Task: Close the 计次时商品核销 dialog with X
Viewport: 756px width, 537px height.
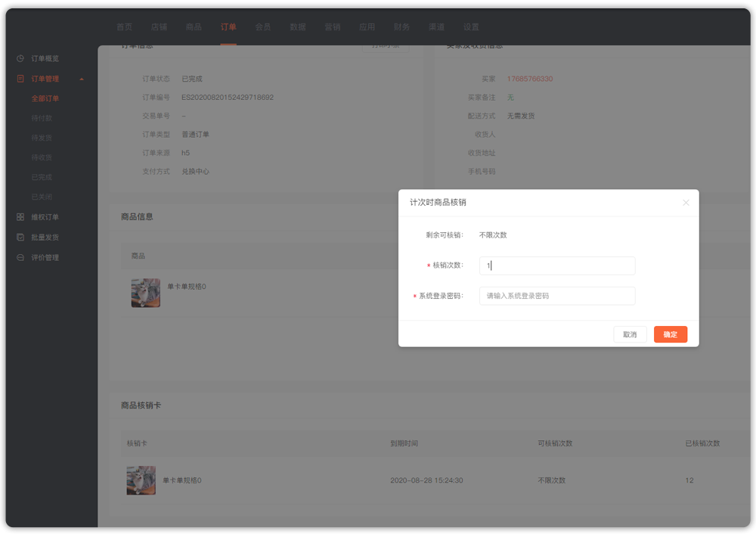Action: (x=686, y=203)
